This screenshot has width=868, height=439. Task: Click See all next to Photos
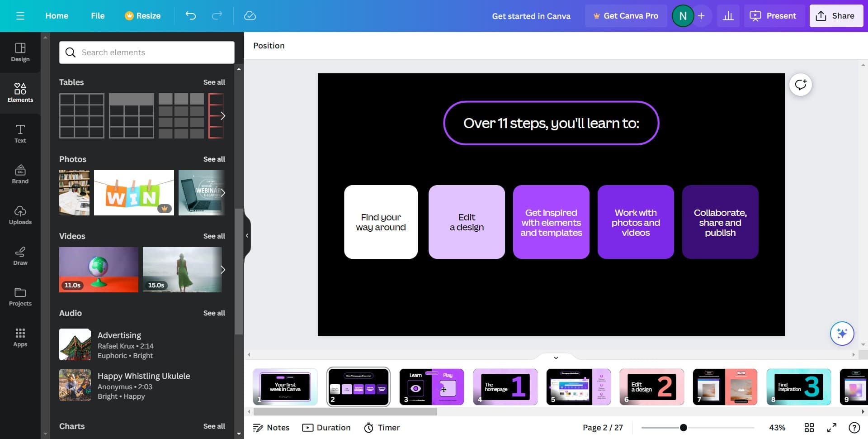pyautogui.click(x=214, y=159)
